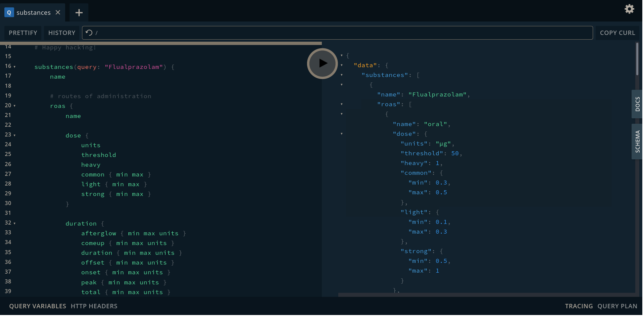This screenshot has width=644, height=316.
Task: Open the HTTP HEADERS panel
Action: pyautogui.click(x=94, y=306)
